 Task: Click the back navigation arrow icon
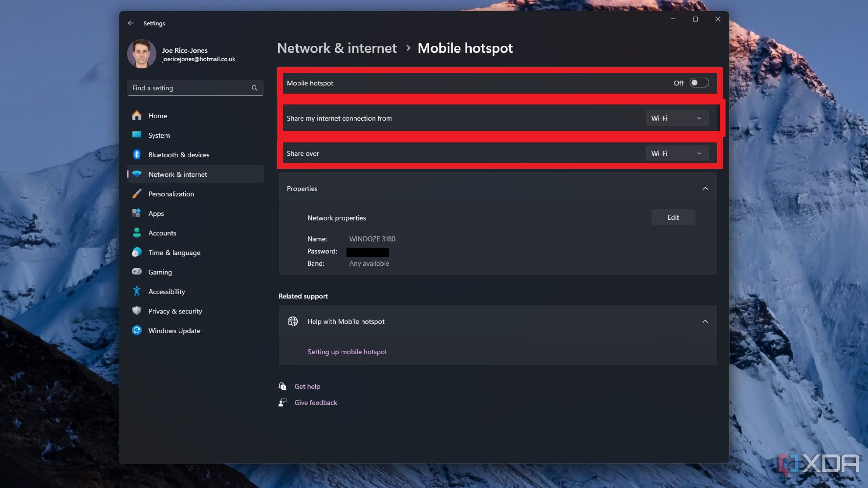tap(131, 23)
